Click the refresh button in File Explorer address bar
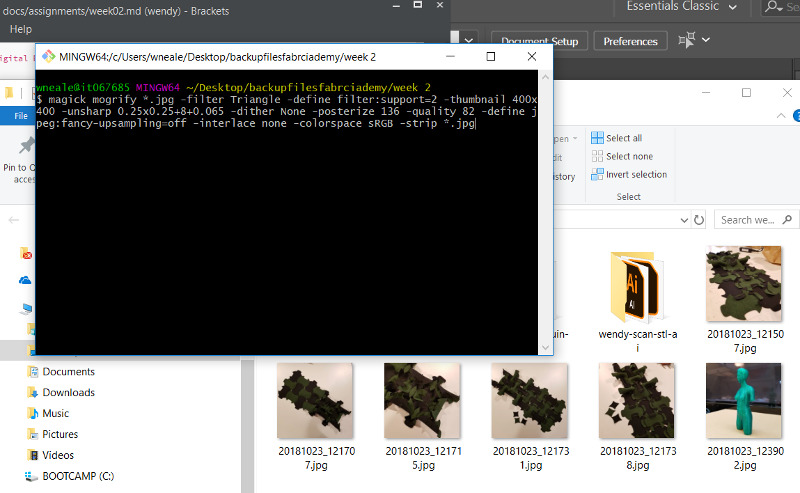This screenshot has height=493, width=800. [x=699, y=220]
